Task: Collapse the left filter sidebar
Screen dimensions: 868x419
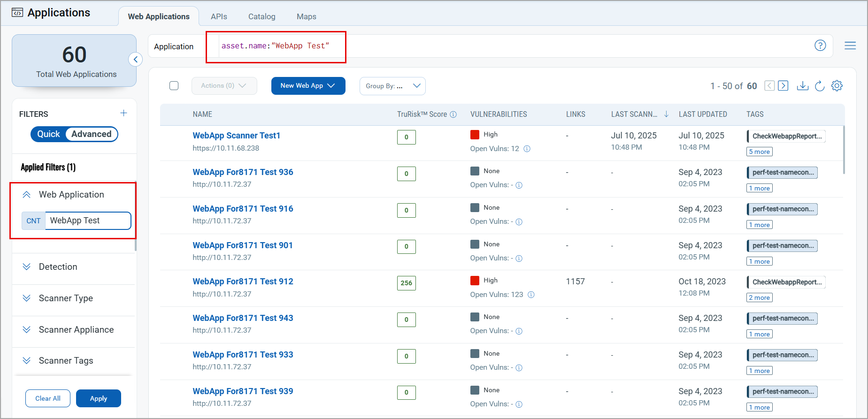Action: 135,60
